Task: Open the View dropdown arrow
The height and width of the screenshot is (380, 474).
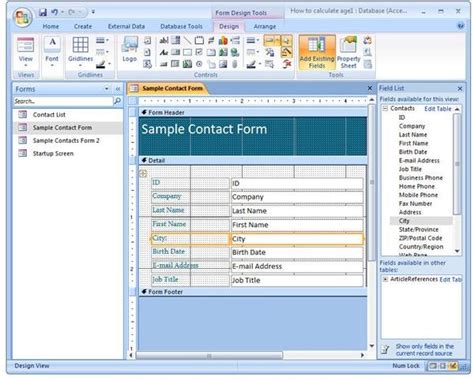Action: pyautogui.click(x=26, y=65)
